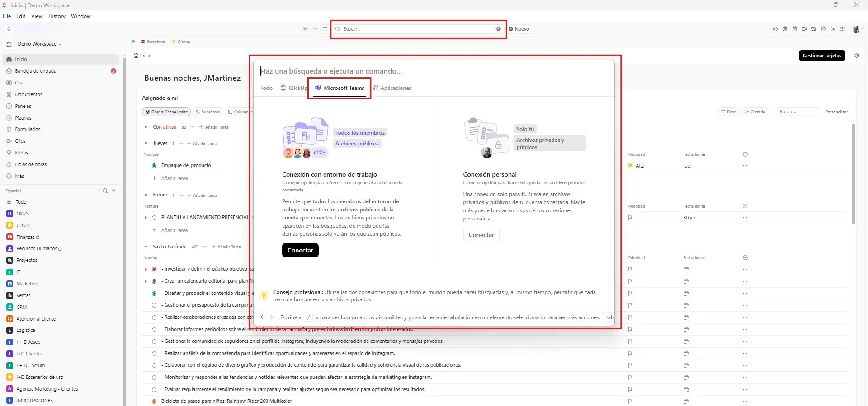Create a doc using the document icon in top toolbar

pyautogui.click(x=823, y=29)
